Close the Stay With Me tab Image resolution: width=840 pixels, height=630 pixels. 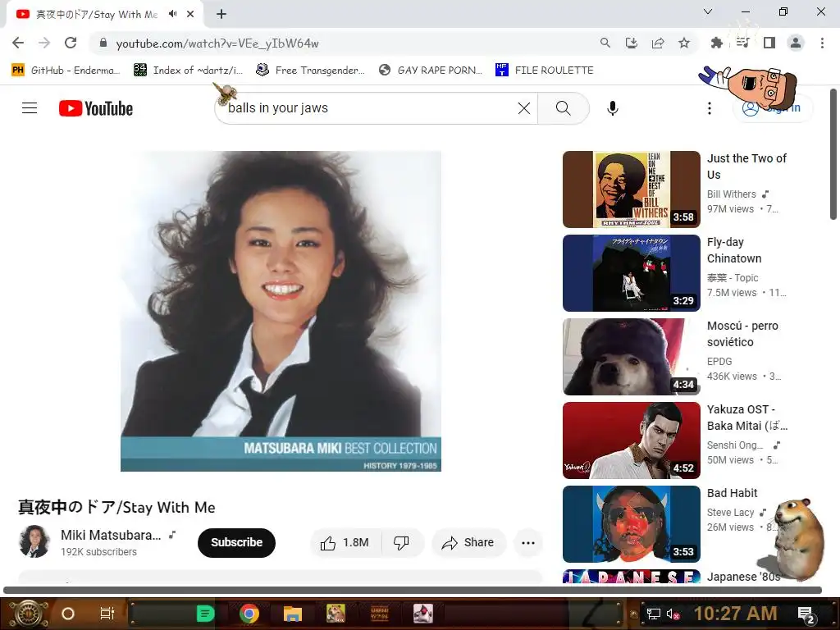(190, 14)
